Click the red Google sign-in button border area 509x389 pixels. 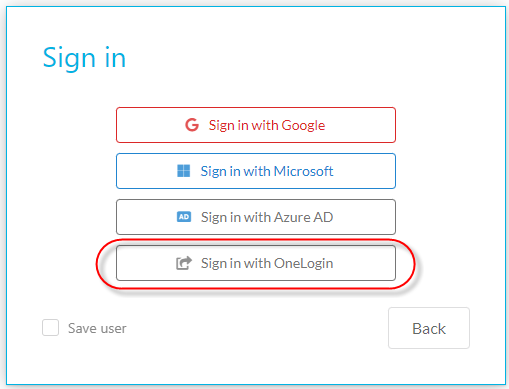pos(256,125)
